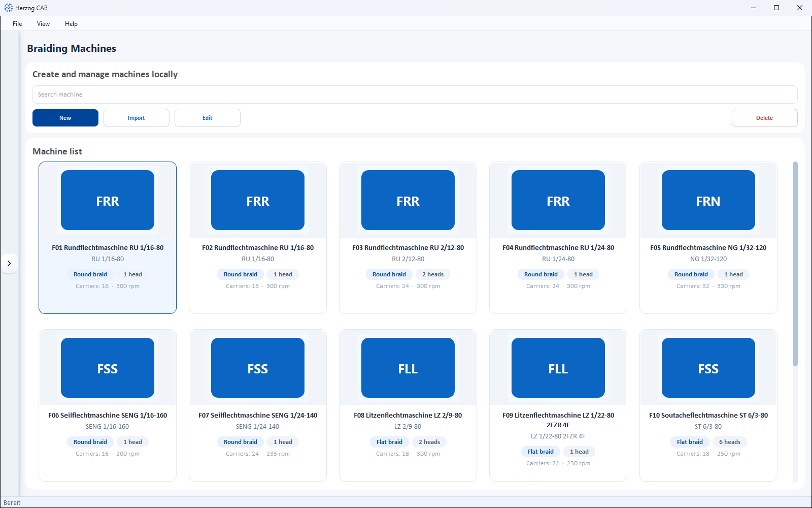Select the FSS thumbnail of F07 Seilflechtmaschine
This screenshot has height=508, width=812.
pos(258,368)
